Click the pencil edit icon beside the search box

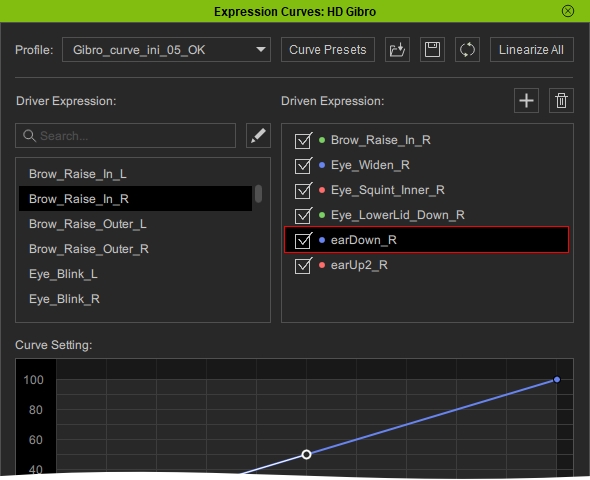258,135
